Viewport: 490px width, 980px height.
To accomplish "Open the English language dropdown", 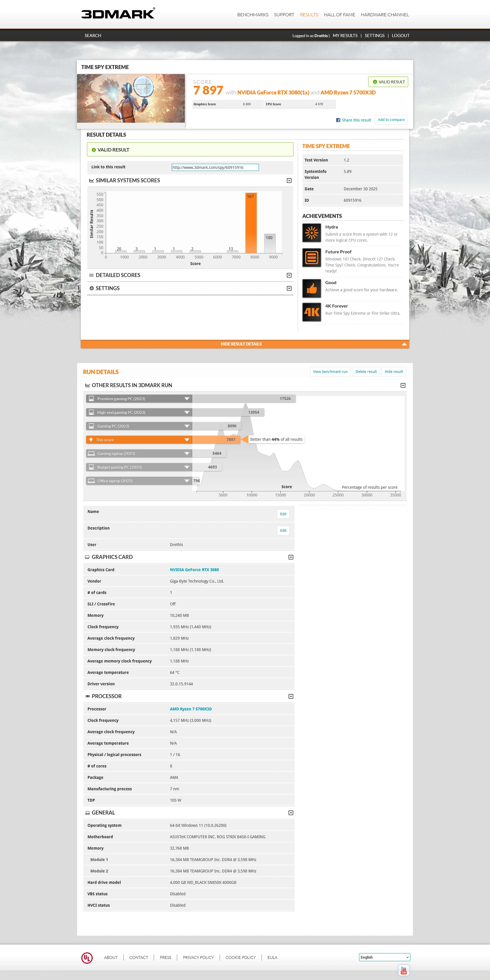I will (x=384, y=957).
